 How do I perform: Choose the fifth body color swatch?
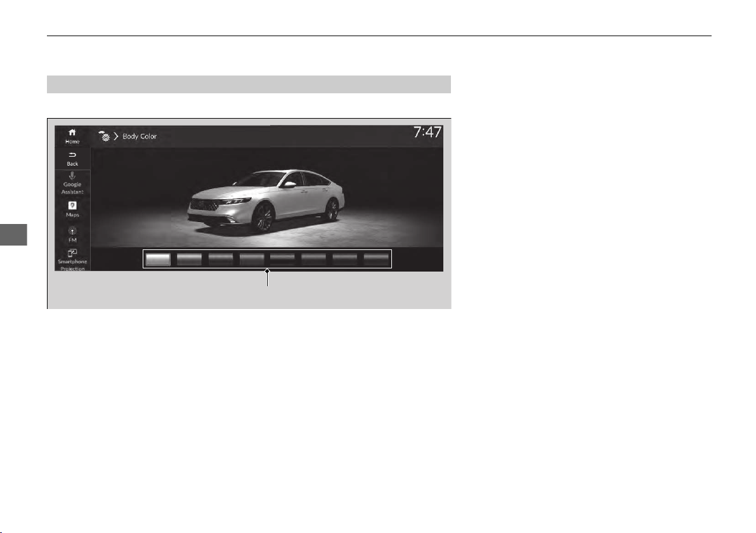pos(282,259)
